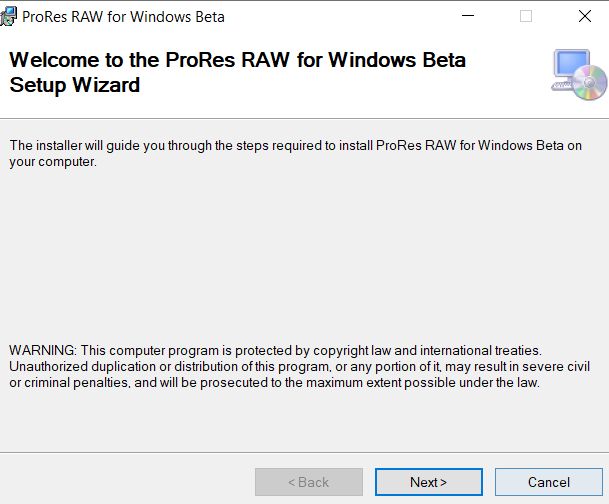Click the your computer text line
The height and width of the screenshot is (504, 609).
tap(53, 162)
